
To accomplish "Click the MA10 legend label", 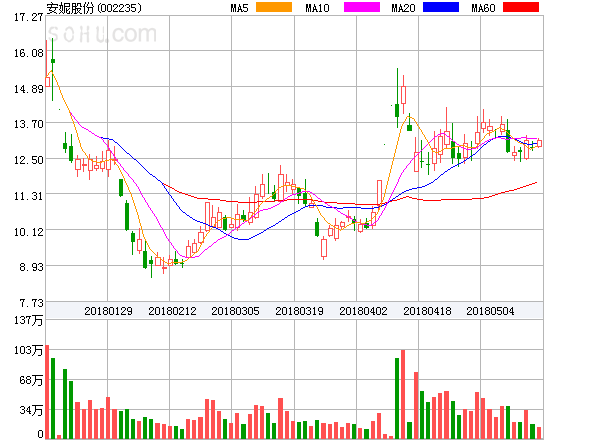I will pos(317,8).
